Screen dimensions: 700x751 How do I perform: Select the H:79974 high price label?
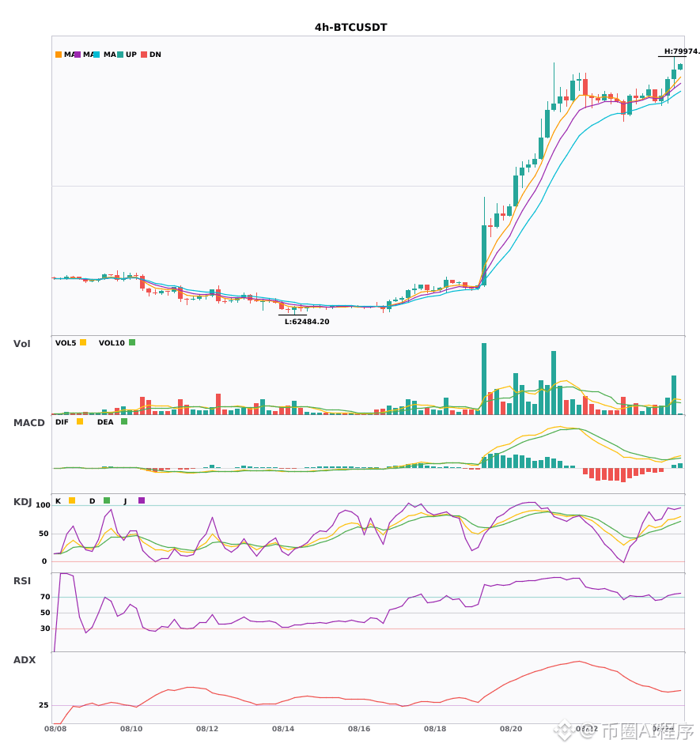682,51
